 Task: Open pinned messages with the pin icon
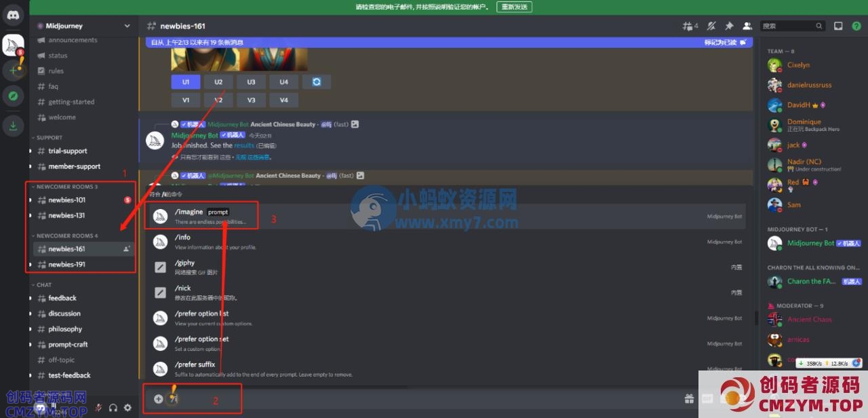(x=729, y=26)
